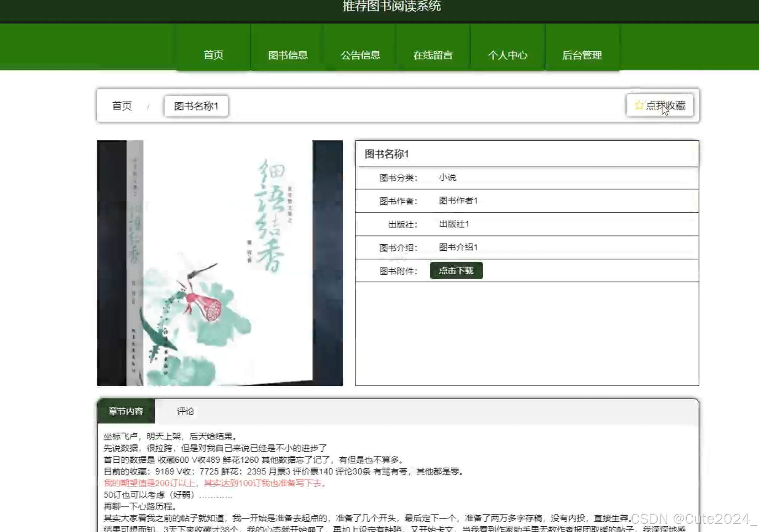The image size is (759, 532).
Task: Click the 点击下载 attachment button
Action: [x=456, y=271]
